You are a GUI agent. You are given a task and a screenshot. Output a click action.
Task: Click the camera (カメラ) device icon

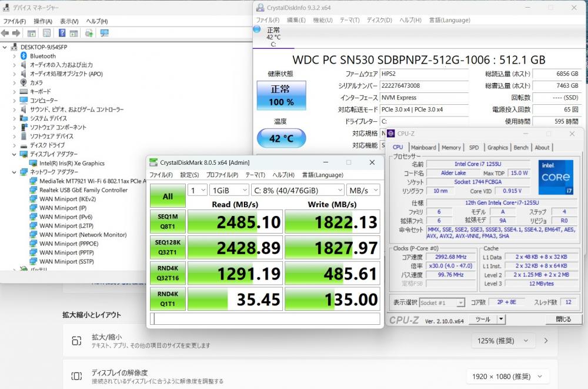coord(24,82)
